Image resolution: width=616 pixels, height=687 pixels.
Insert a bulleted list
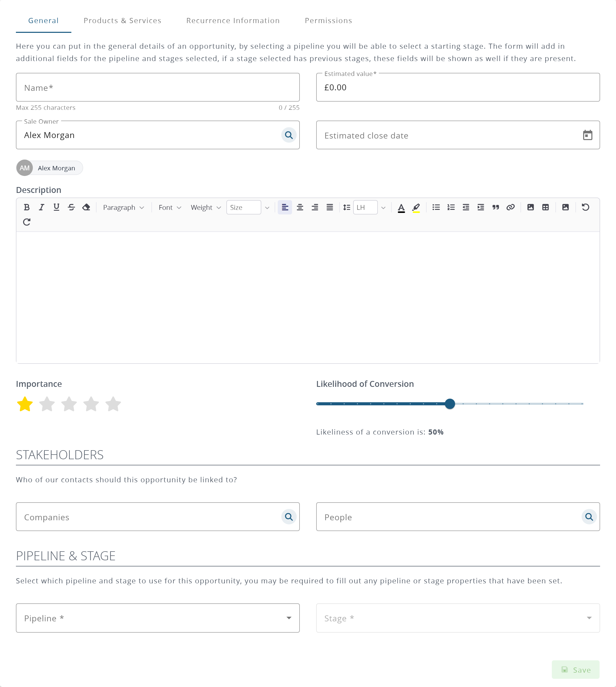point(436,207)
